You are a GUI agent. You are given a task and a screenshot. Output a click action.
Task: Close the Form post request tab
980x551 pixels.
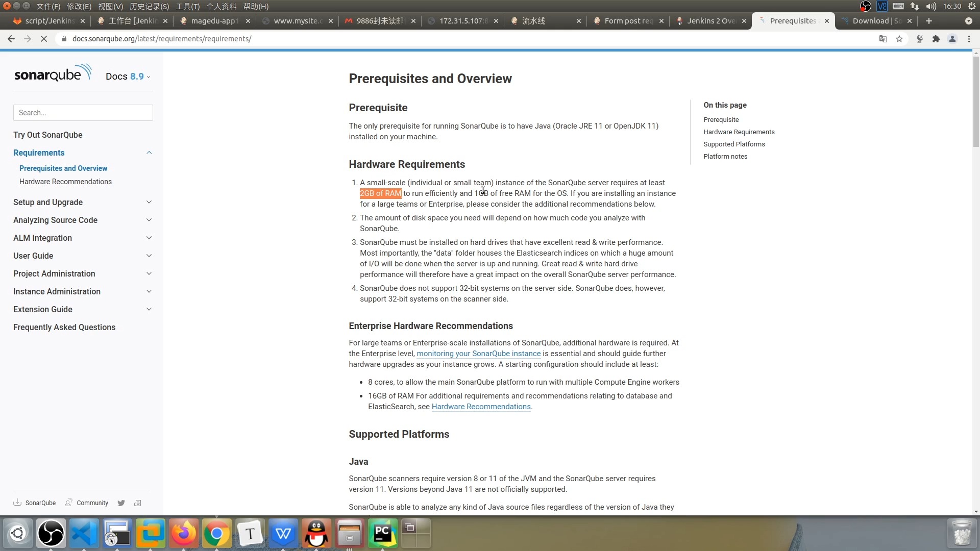point(661,21)
